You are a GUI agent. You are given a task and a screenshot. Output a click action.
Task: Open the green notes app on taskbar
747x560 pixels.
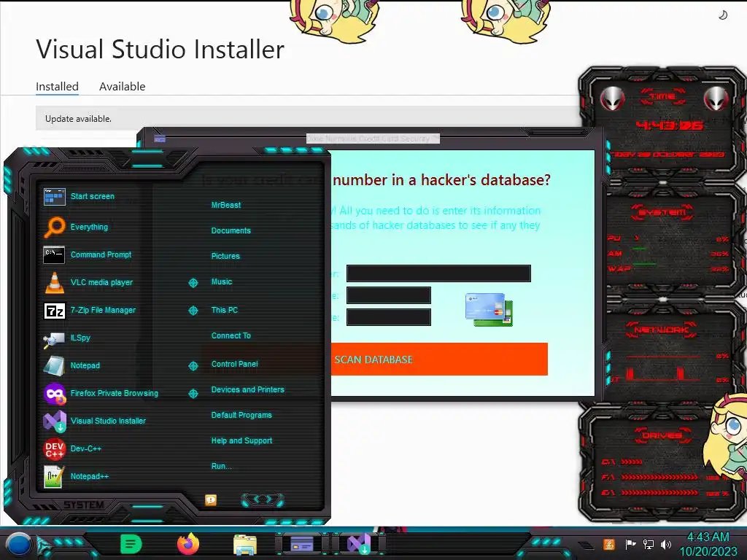pos(131,544)
